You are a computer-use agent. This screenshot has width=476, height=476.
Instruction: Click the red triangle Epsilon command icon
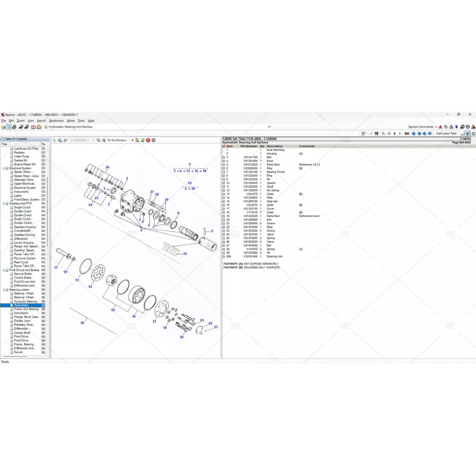coord(440,127)
